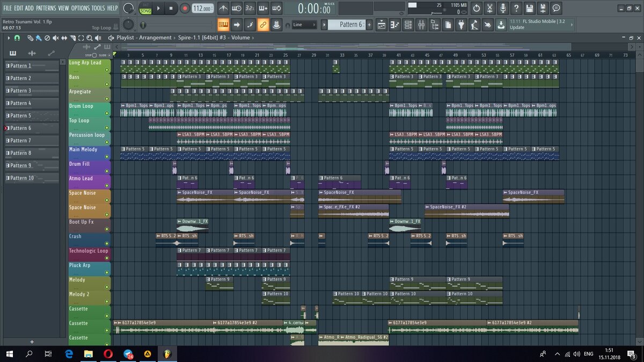The width and height of the screenshot is (644, 362).
Task: Switch between PAT and SONG mode
Action: (145, 8)
